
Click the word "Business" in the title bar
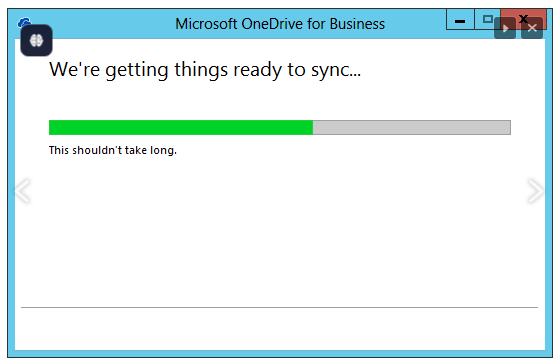(358, 24)
